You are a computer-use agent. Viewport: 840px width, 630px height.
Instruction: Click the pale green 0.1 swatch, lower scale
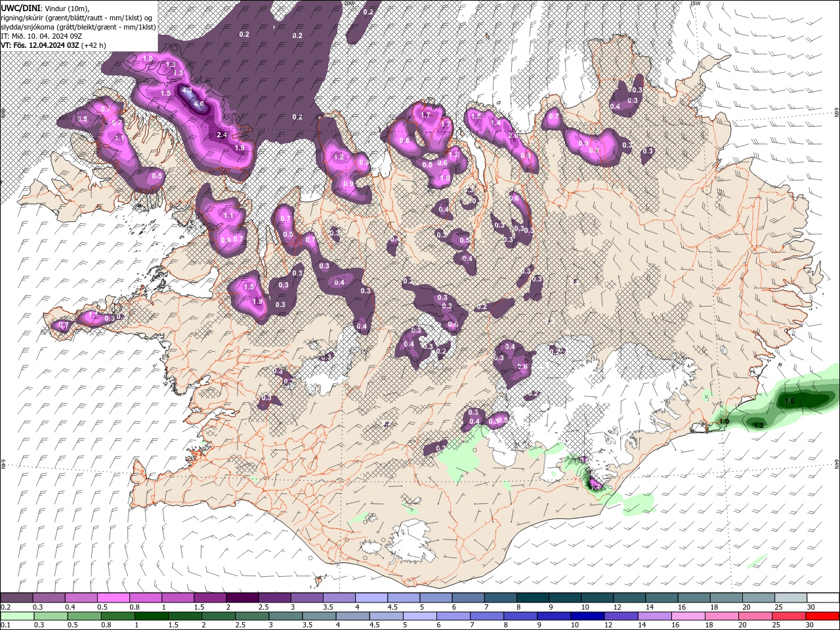[17, 616]
